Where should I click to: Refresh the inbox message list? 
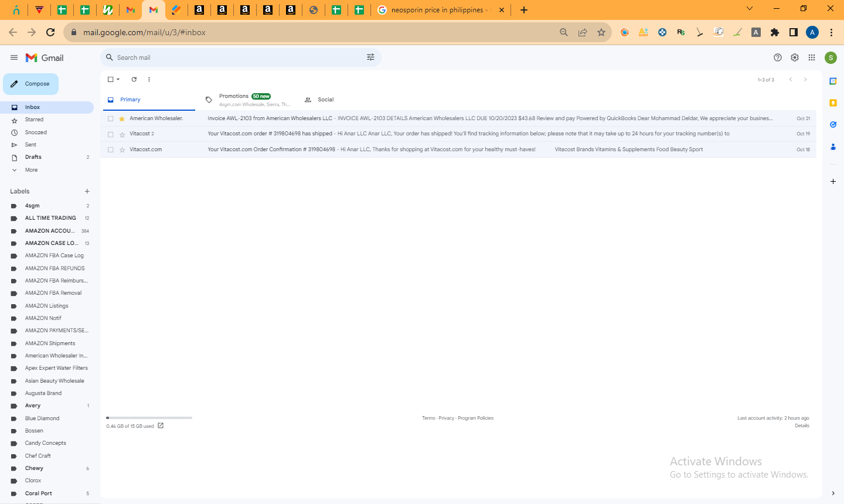[134, 79]
